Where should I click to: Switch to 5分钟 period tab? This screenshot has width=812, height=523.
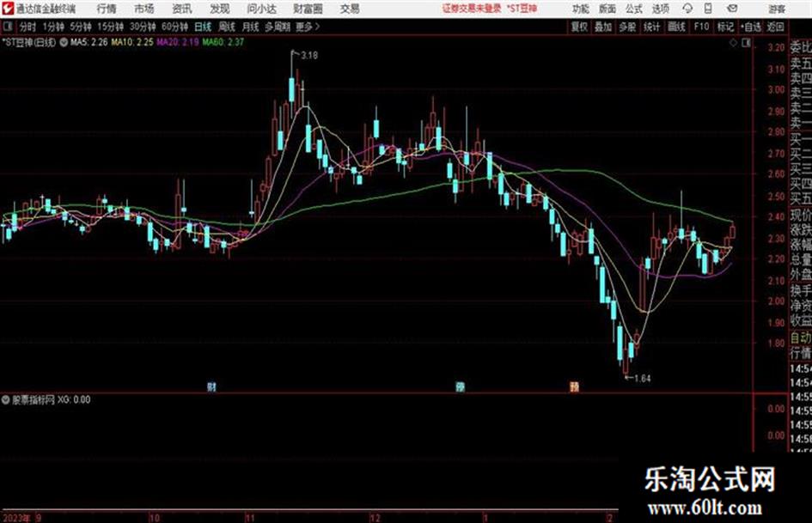tap(80, 27)
